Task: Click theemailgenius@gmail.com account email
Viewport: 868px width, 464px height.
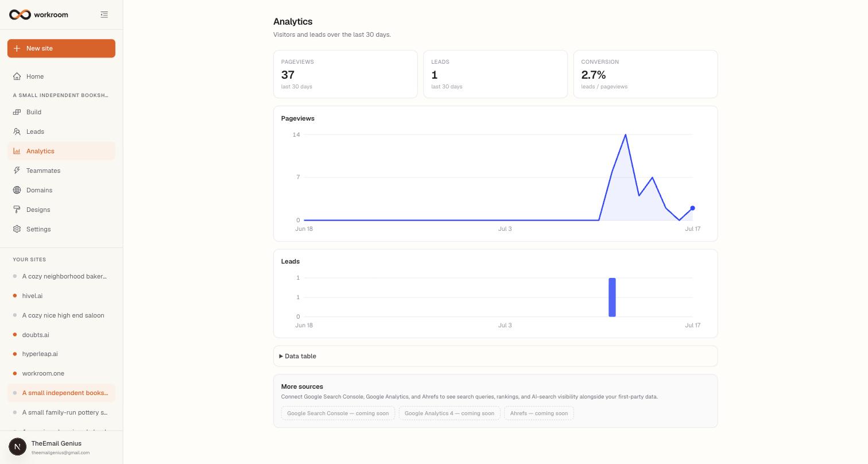Action: 60,453
